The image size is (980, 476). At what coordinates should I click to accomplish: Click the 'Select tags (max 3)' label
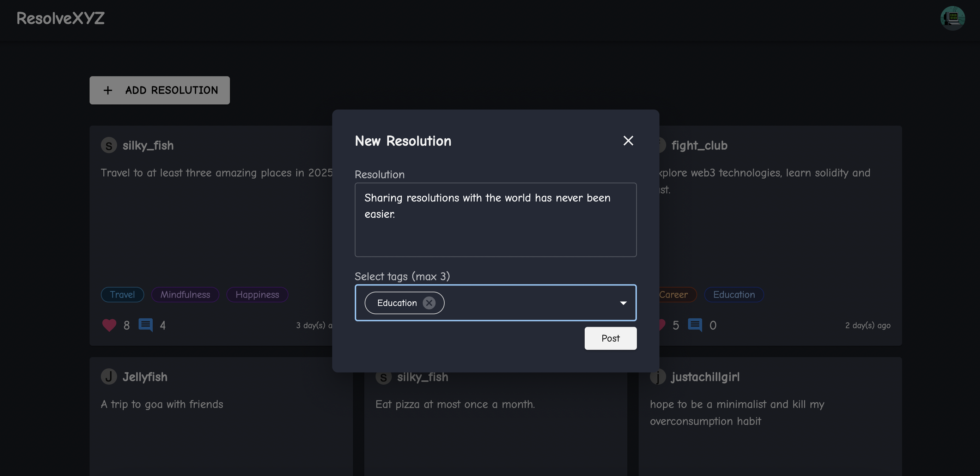[x=402, y=276]
